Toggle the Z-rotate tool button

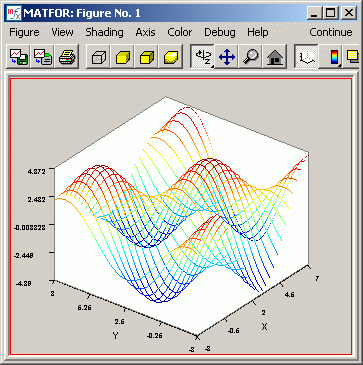[202, 56]
